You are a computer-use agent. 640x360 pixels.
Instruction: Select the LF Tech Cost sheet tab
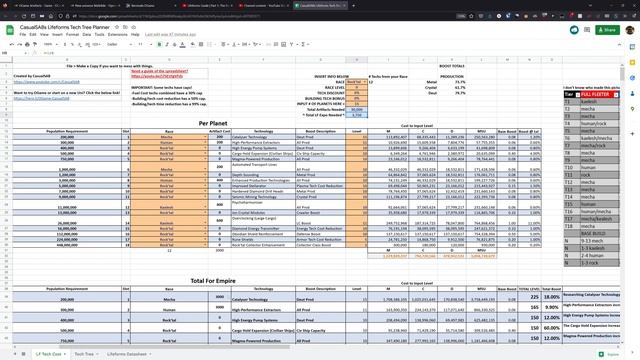point(51,354)
